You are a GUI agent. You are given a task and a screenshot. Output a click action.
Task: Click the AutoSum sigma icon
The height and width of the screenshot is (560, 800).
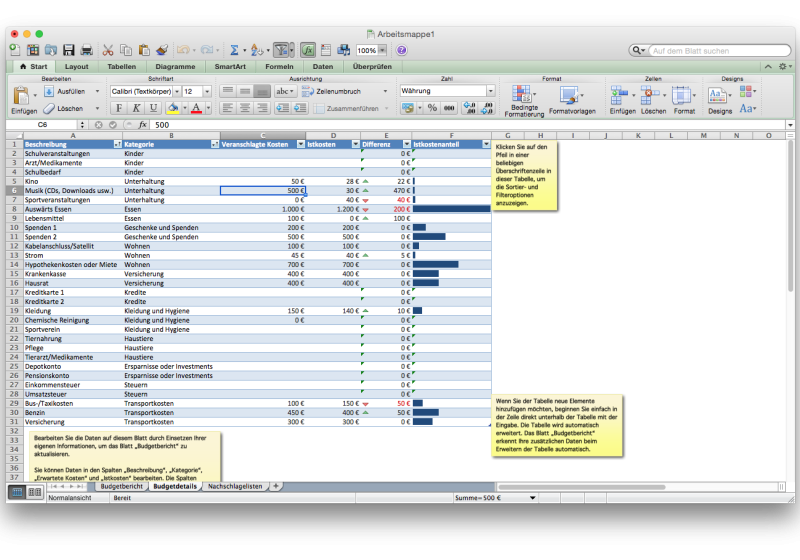point(234,50)
